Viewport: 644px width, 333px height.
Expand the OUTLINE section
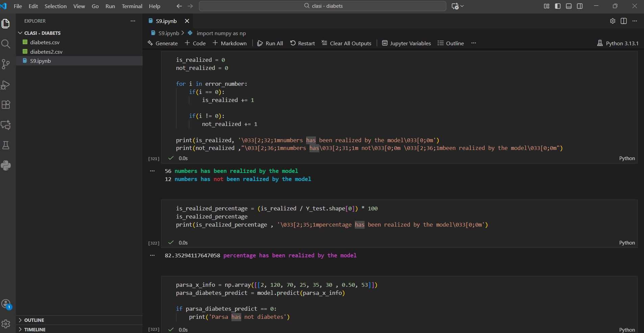34,320
